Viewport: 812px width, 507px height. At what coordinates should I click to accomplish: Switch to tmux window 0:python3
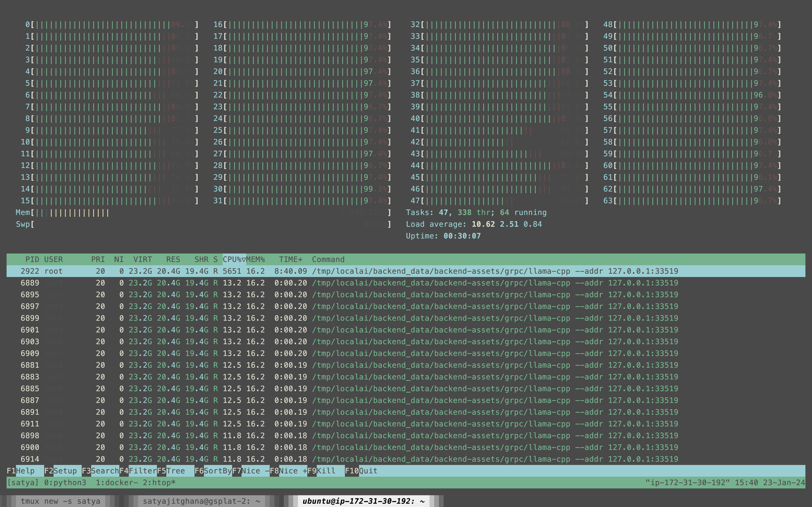(x=65, y=483)
